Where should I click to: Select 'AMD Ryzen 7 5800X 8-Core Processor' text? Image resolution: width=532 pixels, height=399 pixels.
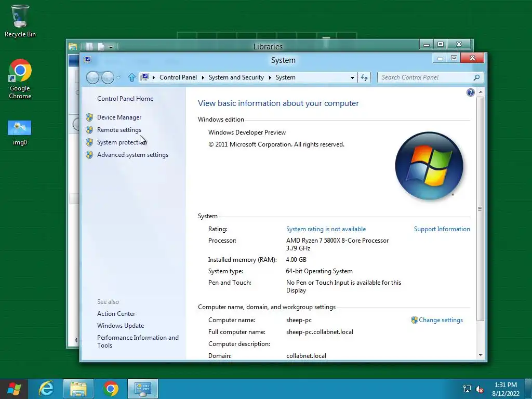point(337,241)
